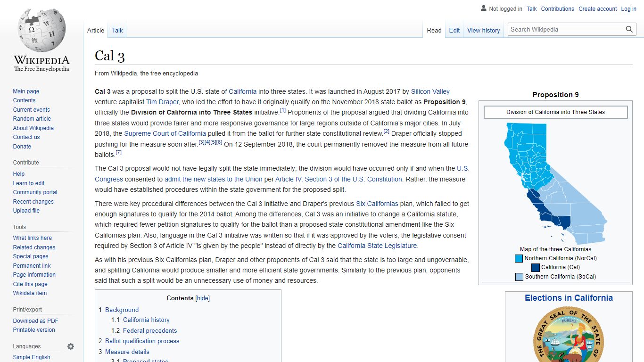Jump to citation reference [7]

coord(119,153)
